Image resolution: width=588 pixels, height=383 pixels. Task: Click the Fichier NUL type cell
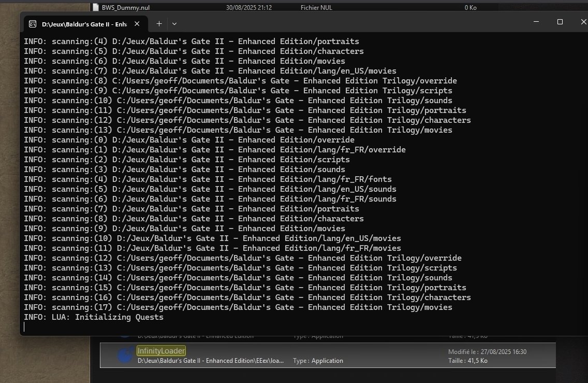[x=316, y=7]
